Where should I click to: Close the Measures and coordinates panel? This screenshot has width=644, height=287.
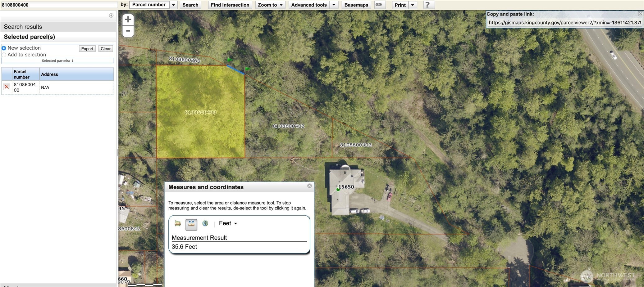pyautogui.click(x=309, y=186)
